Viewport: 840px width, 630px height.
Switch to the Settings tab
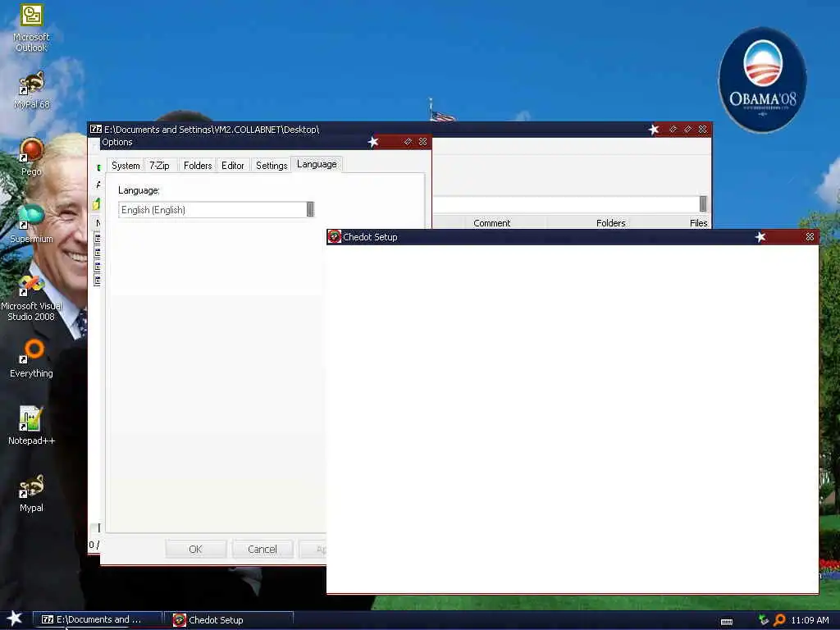(x=272, y=166)
